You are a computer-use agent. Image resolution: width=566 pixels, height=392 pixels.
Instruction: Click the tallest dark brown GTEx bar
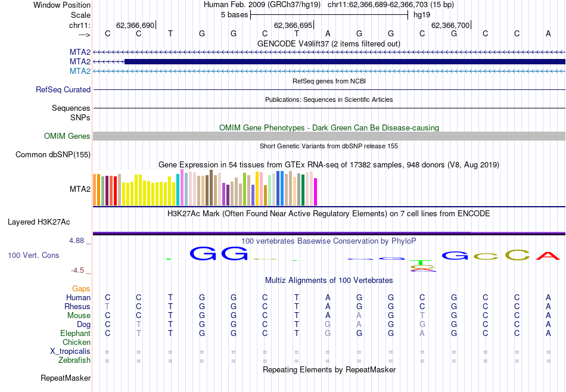(211, 188)
